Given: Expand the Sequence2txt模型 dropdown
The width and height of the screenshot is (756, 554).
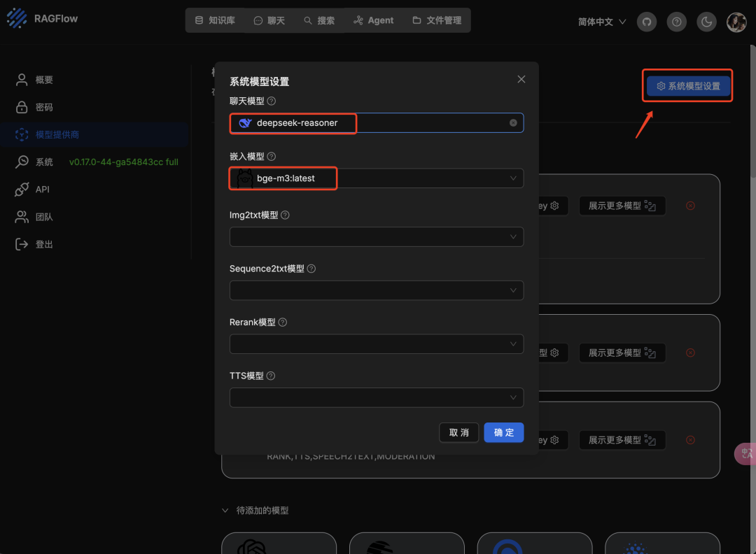Looking at the screenshot, I should point(377,290).
